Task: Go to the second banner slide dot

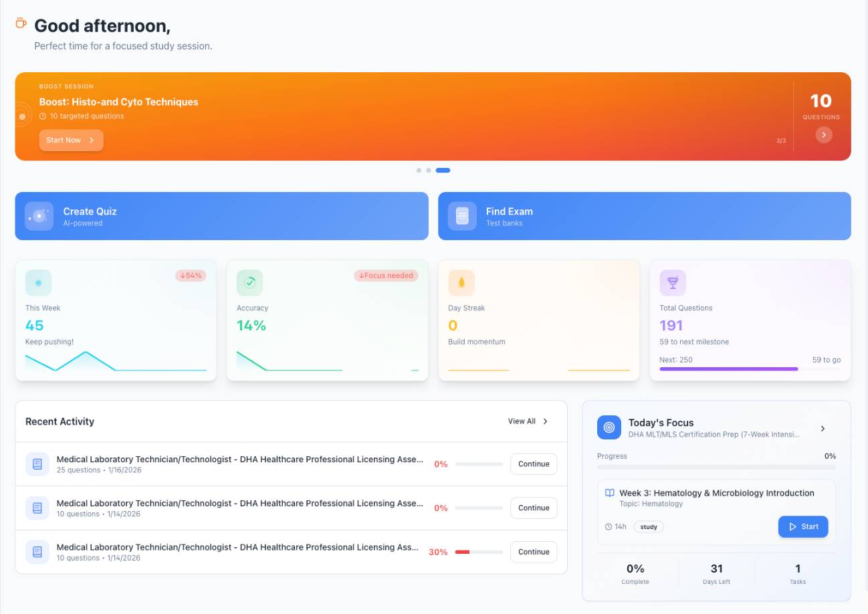Action: (429, 171)
